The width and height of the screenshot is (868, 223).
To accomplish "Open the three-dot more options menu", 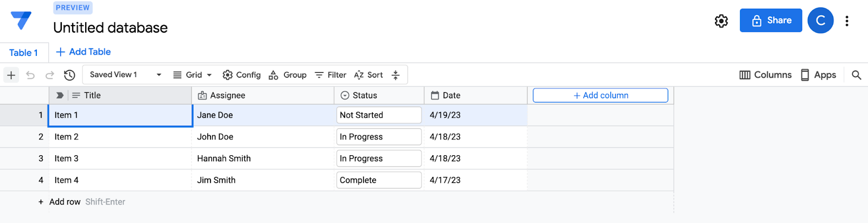I will coord(846,21).
